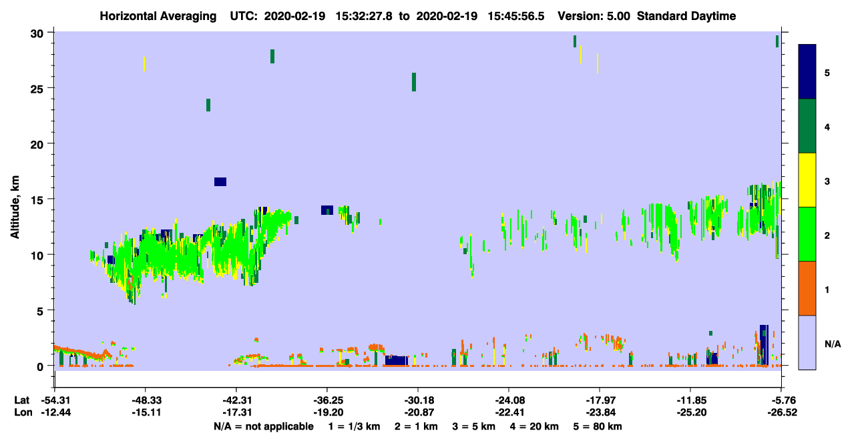Click latitude value -42.31

236,400
